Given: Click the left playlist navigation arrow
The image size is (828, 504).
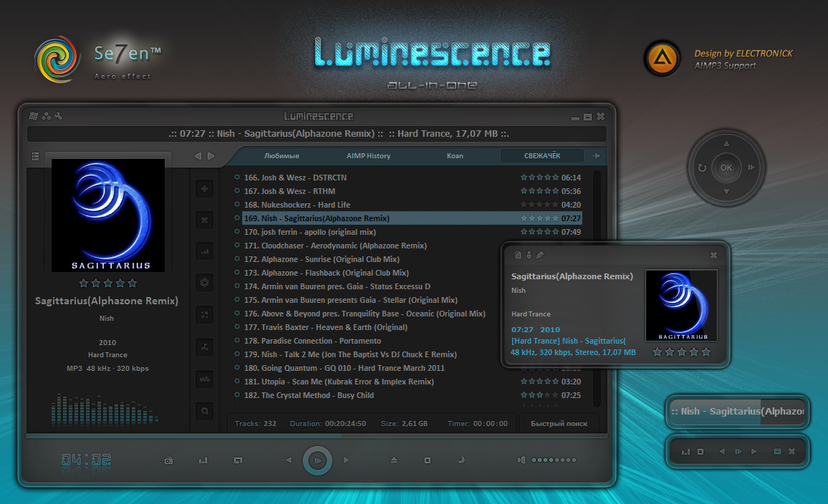Looking at the screenshot, I should tap(198, 155).
